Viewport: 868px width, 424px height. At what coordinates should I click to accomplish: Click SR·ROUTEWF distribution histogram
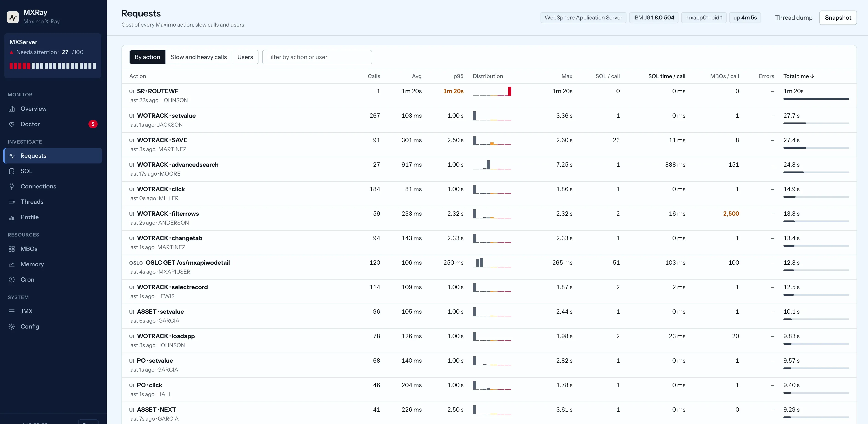tap(492, 91)
